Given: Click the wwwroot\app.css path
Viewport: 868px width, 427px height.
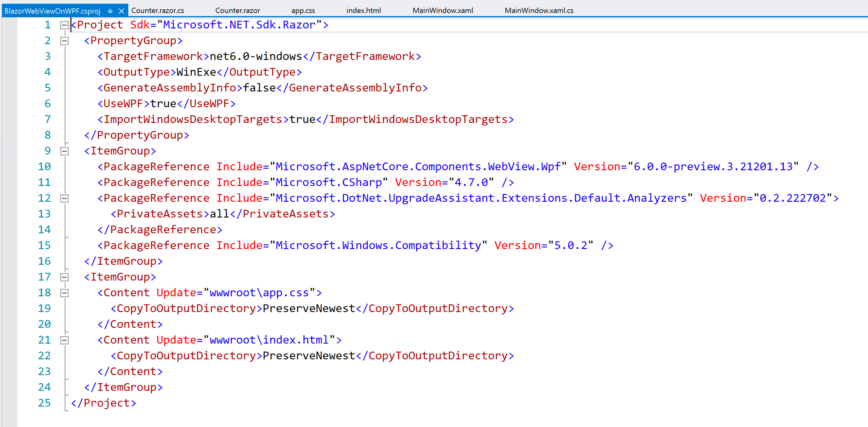Looking at the screenshot, I should point(259,293).
